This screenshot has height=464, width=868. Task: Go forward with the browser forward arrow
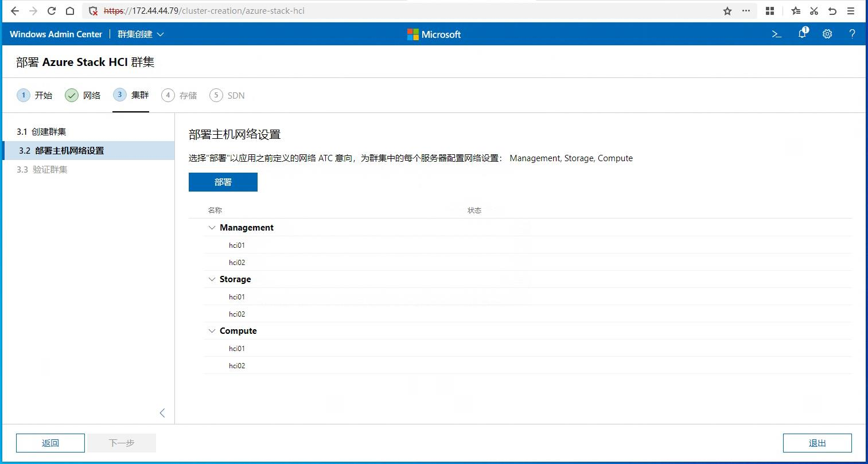point(33,11)
